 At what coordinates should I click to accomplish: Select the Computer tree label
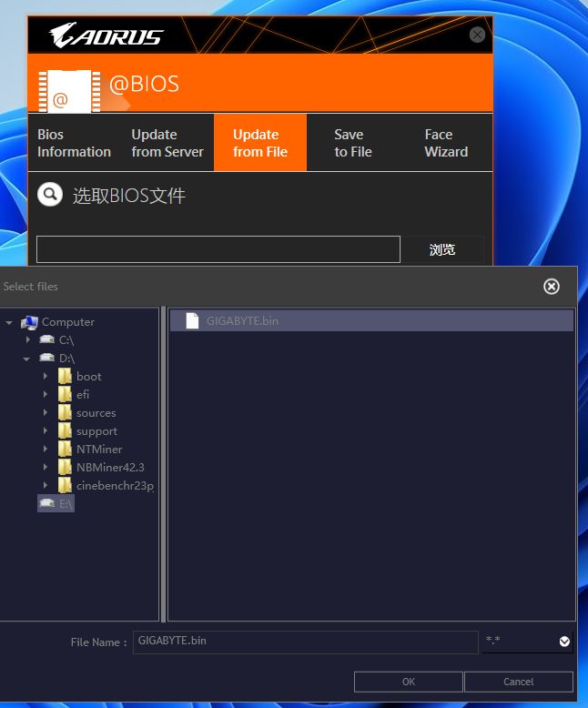pos(68,322)
